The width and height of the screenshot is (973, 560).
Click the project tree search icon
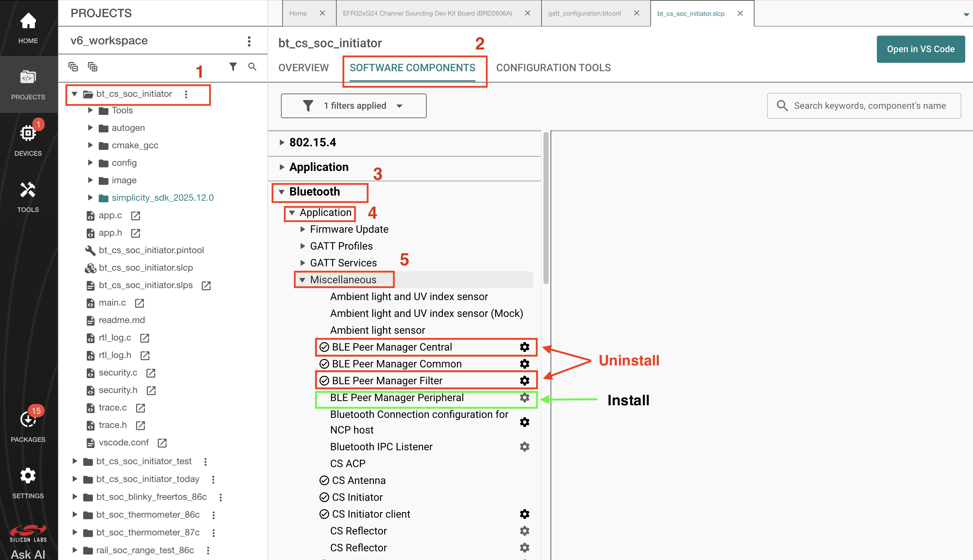252,67
